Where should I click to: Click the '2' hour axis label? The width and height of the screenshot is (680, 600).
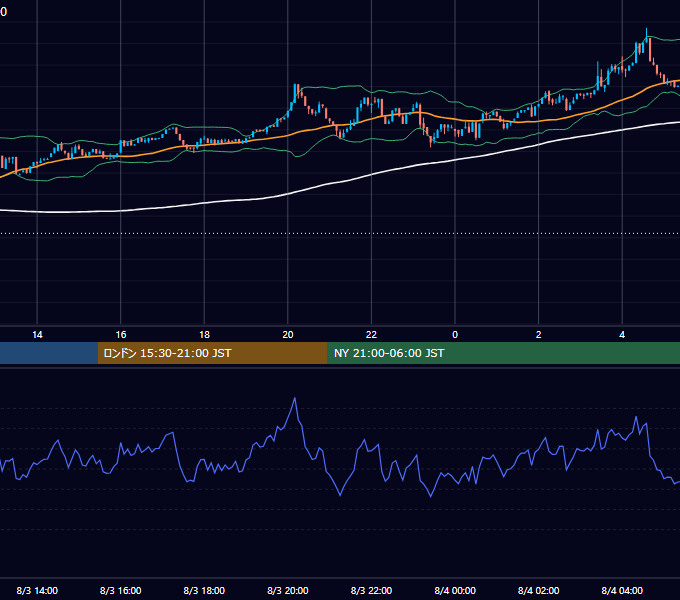[x=539, y=335]
